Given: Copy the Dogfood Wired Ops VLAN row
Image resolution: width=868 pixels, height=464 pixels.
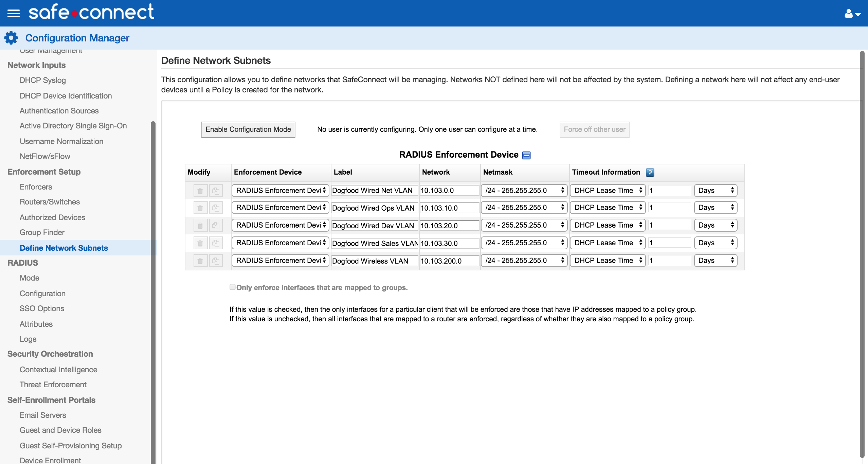Looking at the screenshot, I should [216, 208].
